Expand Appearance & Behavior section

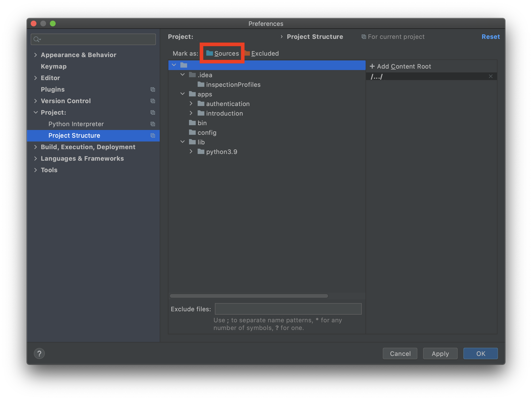click(x=35, y=55)
